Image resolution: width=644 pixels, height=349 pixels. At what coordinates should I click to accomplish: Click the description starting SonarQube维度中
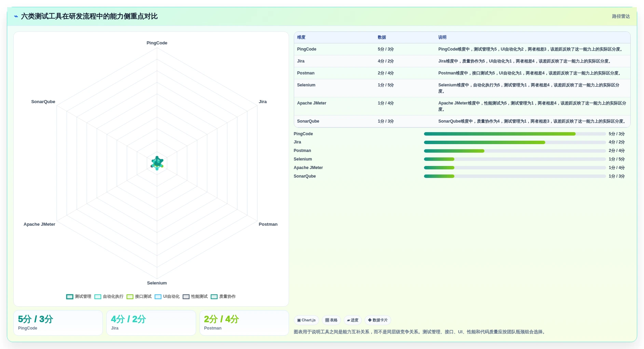point(533,121)
